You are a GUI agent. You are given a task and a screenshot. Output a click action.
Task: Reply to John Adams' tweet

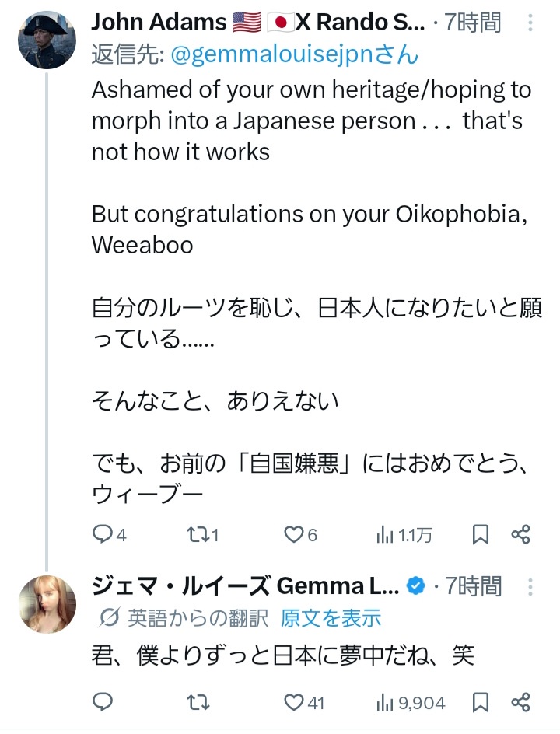[103, 534]
